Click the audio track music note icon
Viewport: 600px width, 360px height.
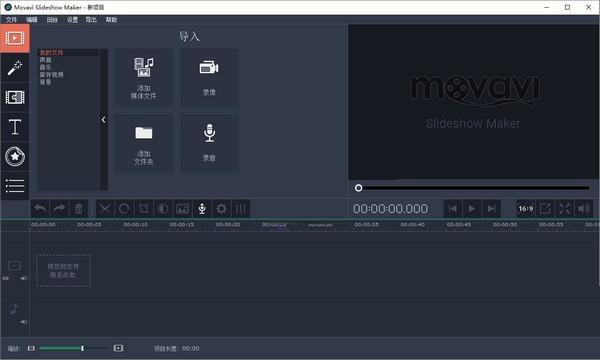pos(15,308)
